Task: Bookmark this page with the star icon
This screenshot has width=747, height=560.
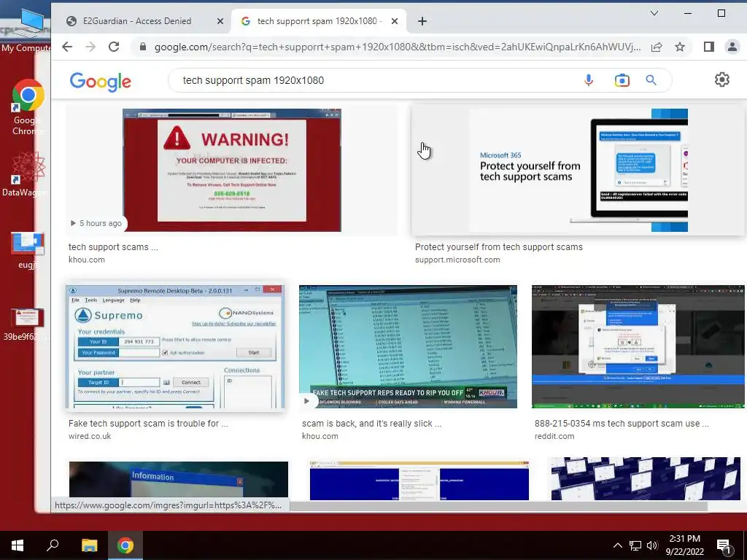Action: pos(680,47)
